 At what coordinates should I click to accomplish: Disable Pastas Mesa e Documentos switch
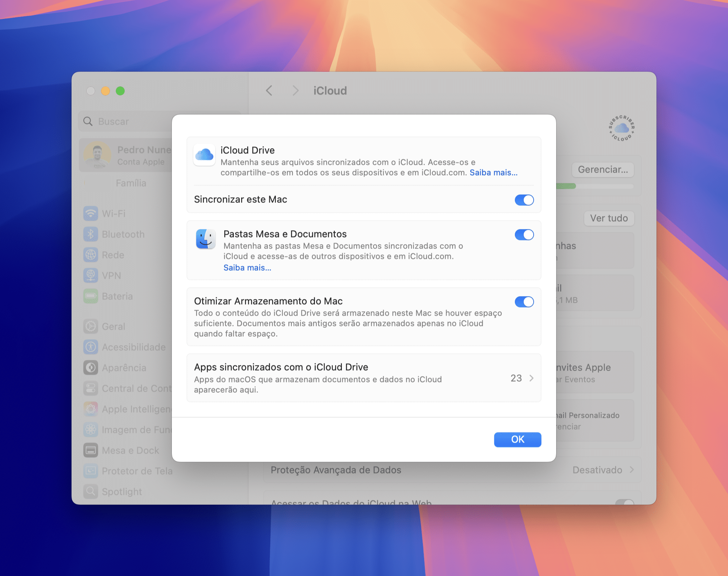(x=524, y=235)
